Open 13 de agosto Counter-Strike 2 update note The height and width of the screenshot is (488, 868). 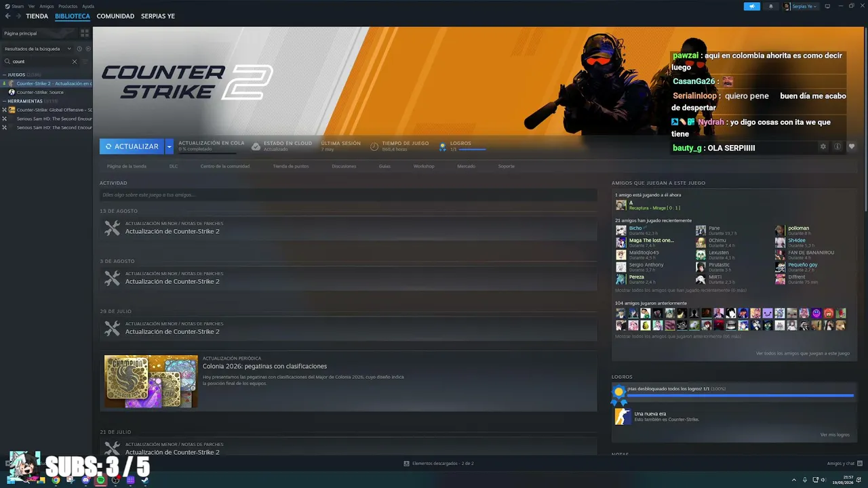point(348,228)
